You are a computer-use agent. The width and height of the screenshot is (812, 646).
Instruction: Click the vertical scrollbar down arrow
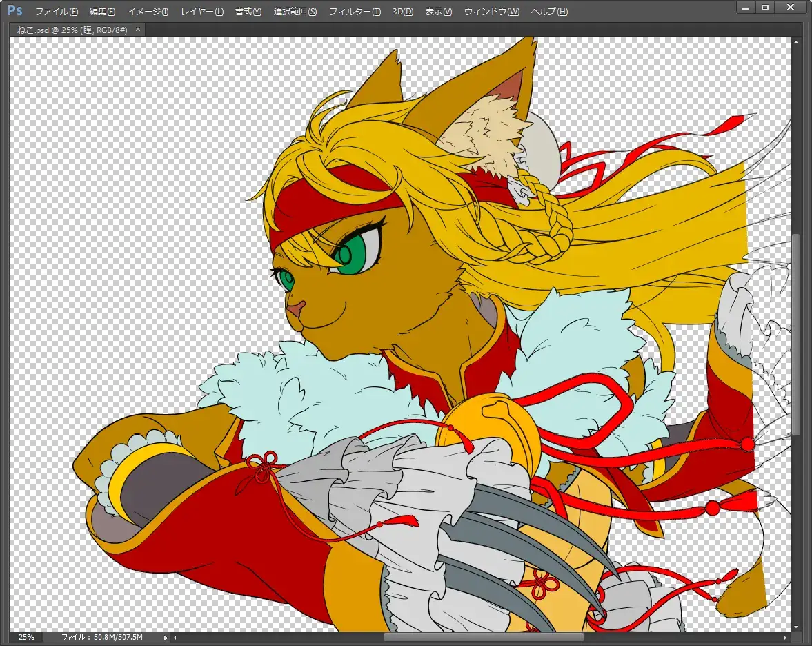tap(797, 627)
